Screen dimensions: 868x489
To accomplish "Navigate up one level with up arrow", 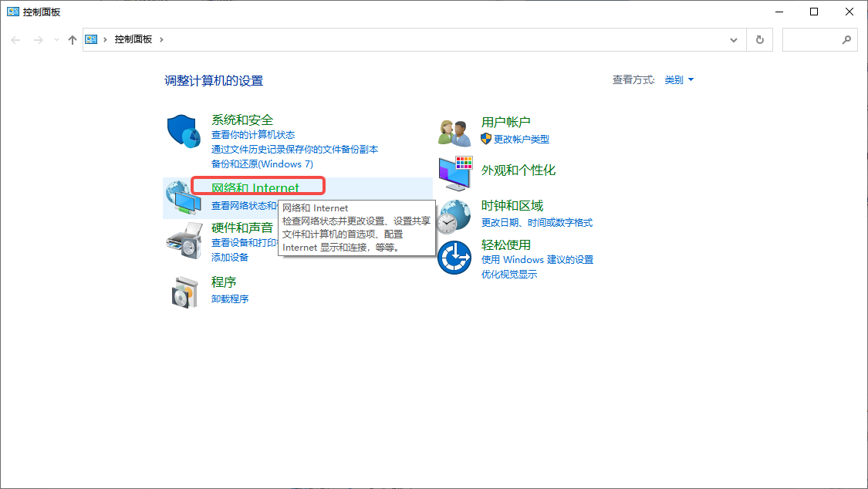I will [72, 40].
